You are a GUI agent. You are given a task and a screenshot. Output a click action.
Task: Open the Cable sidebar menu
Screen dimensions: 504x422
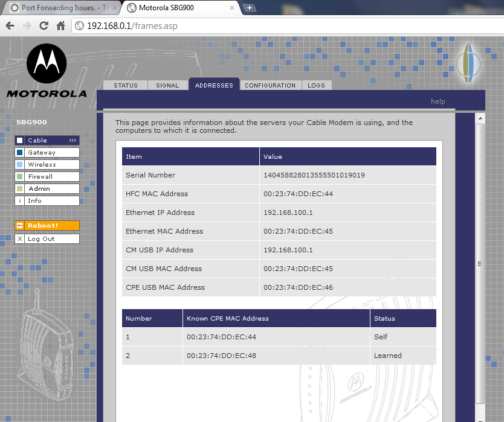point(47,140)
